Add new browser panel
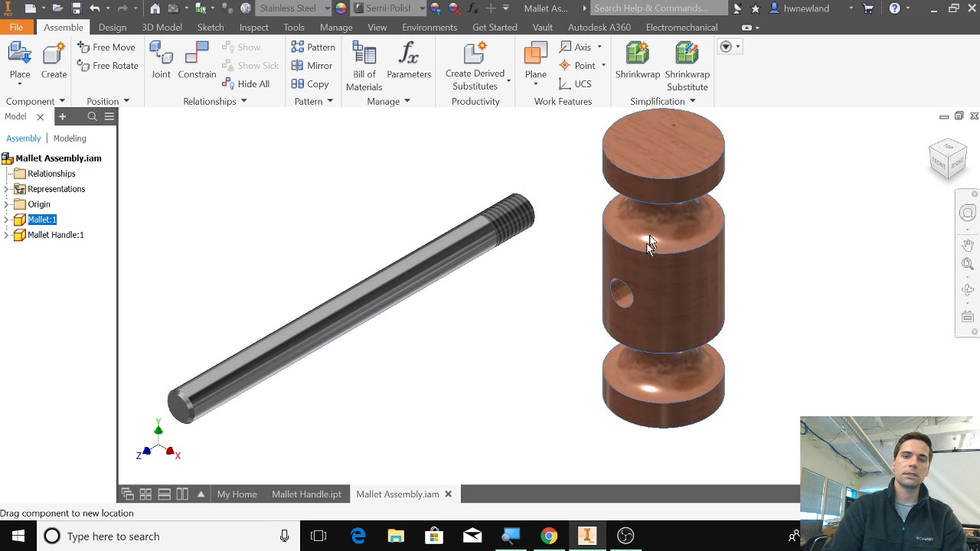 pyautogui.click(x=62, y=116)
